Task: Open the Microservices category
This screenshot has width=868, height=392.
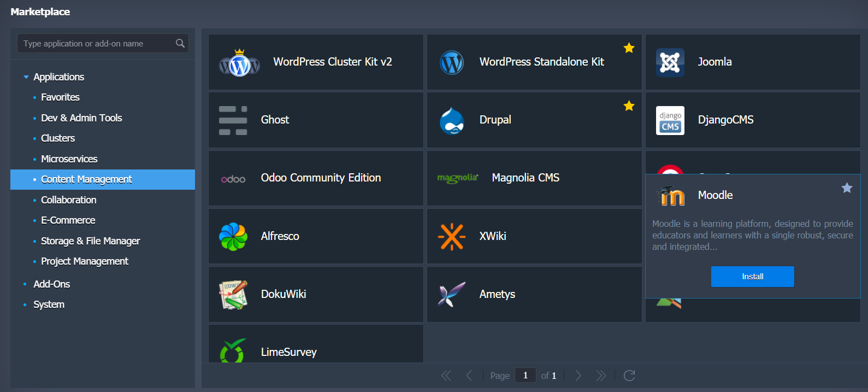Action: point(69,159)
